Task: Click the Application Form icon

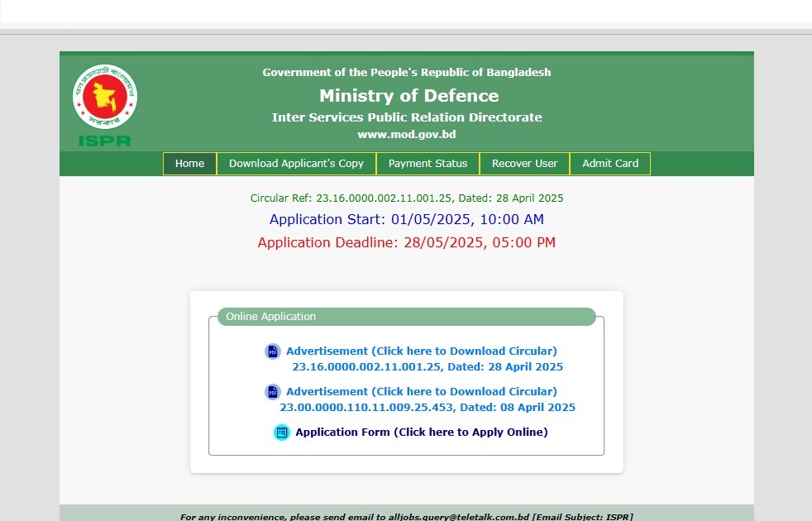Action: click(282, 432)
